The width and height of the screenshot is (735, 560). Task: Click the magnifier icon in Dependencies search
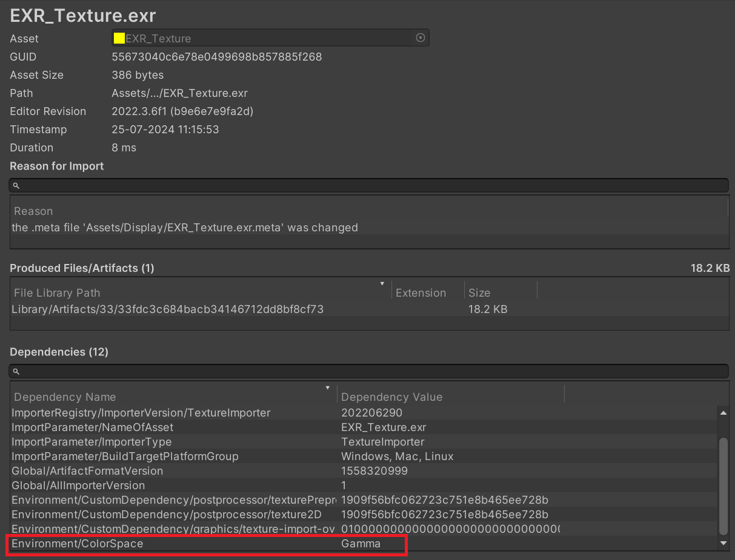pyautogui.click(x=16, y=371)
